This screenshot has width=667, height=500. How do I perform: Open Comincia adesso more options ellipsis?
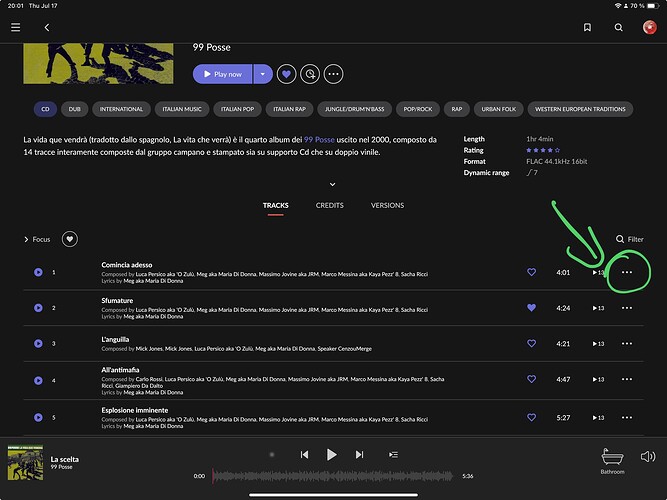[627, 272]
